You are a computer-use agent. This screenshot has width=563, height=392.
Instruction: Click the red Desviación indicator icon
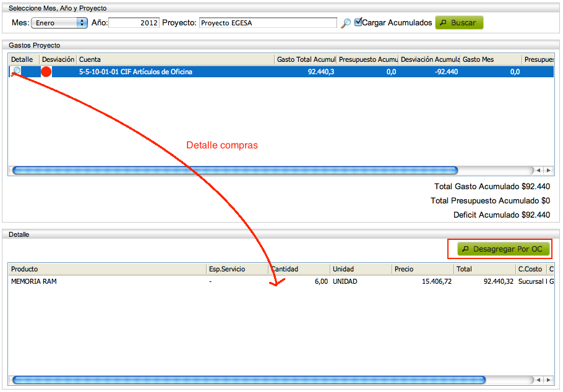point(45,71)
